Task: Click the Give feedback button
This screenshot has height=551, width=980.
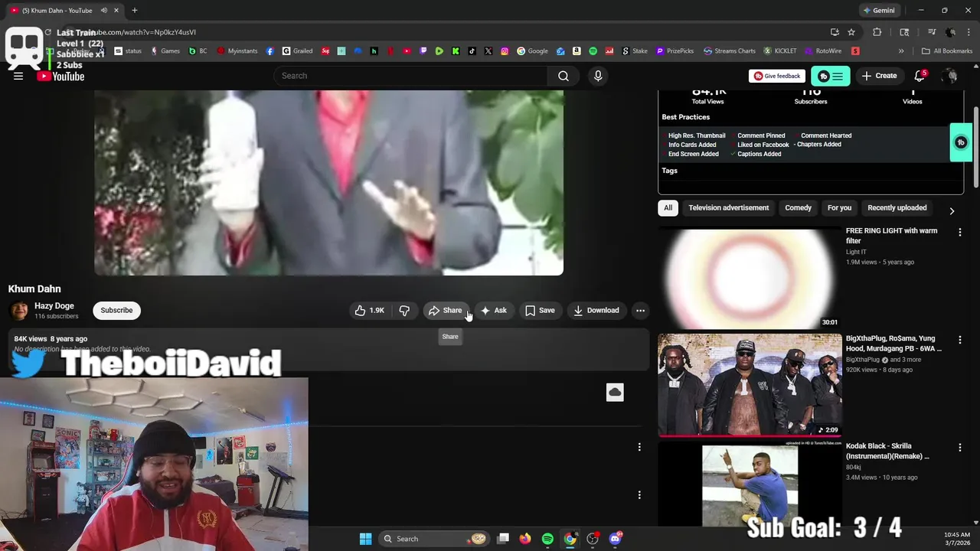Action: click(777, 76)
